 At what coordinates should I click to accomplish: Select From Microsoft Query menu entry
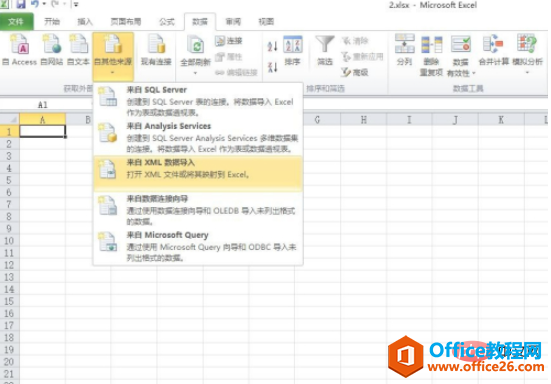[198, 246]
